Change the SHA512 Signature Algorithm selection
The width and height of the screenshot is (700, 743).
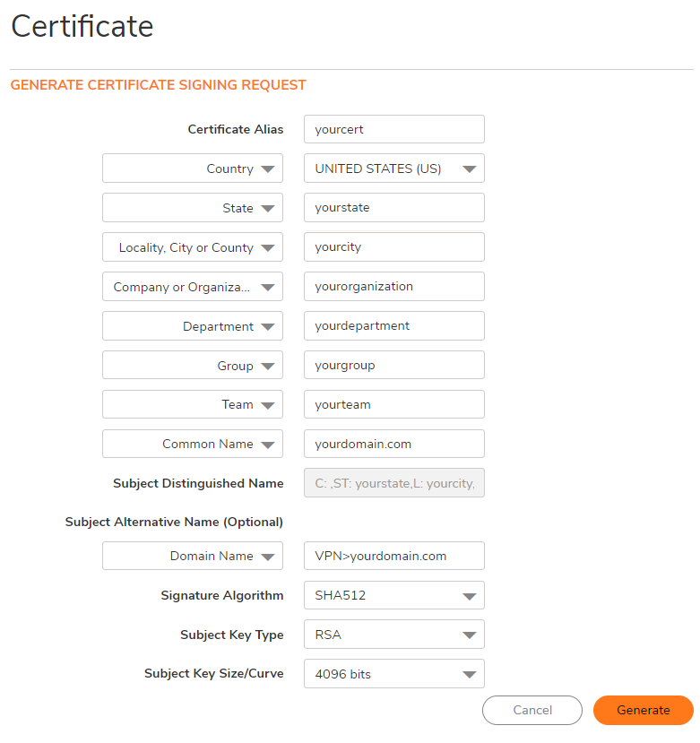tap(393, 595)
